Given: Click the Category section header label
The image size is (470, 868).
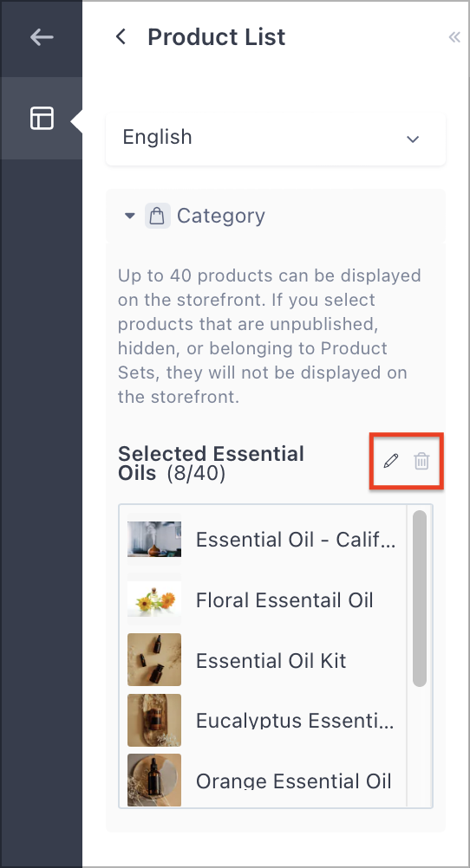Looking at the screenshot, I should tap(220, 216).
